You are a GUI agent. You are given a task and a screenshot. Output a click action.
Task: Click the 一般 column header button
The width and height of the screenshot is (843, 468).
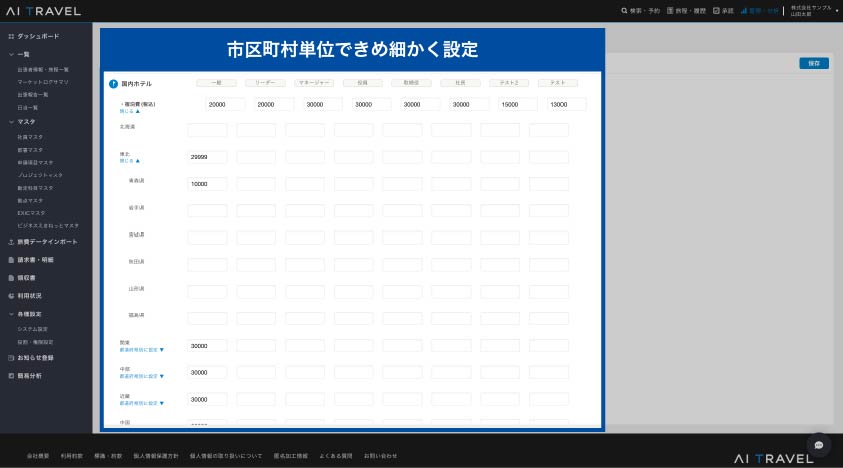[216, 83]
